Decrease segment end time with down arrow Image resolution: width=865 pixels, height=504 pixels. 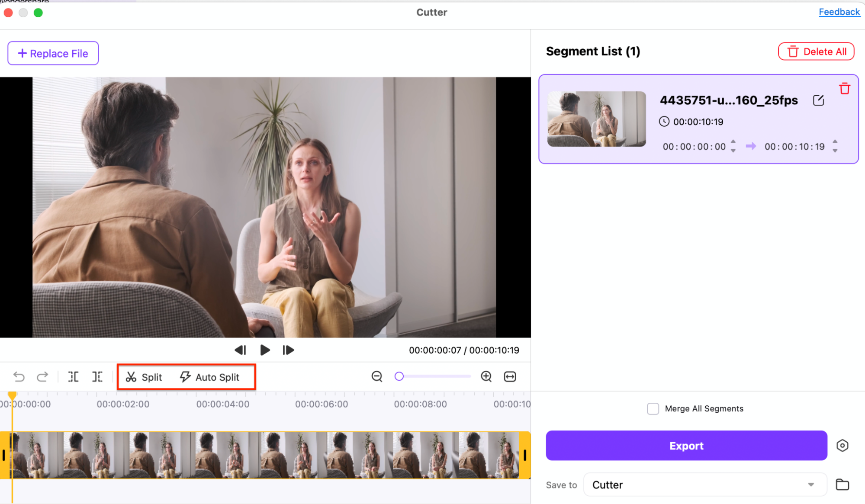click(835, 151)
